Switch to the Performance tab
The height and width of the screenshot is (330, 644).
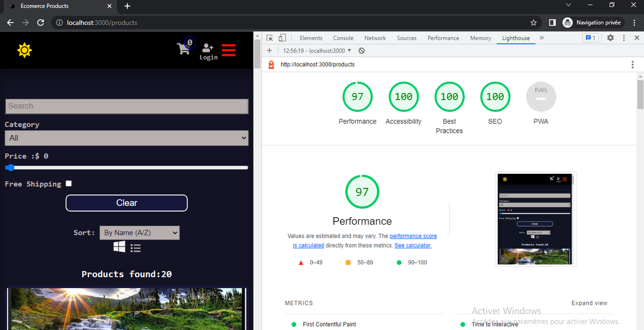click(443, 38)
